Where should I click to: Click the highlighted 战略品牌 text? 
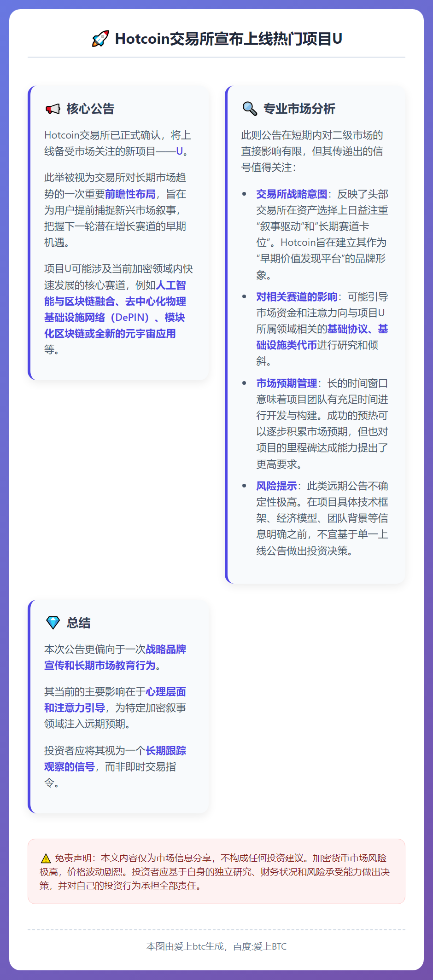coord(166,649)
